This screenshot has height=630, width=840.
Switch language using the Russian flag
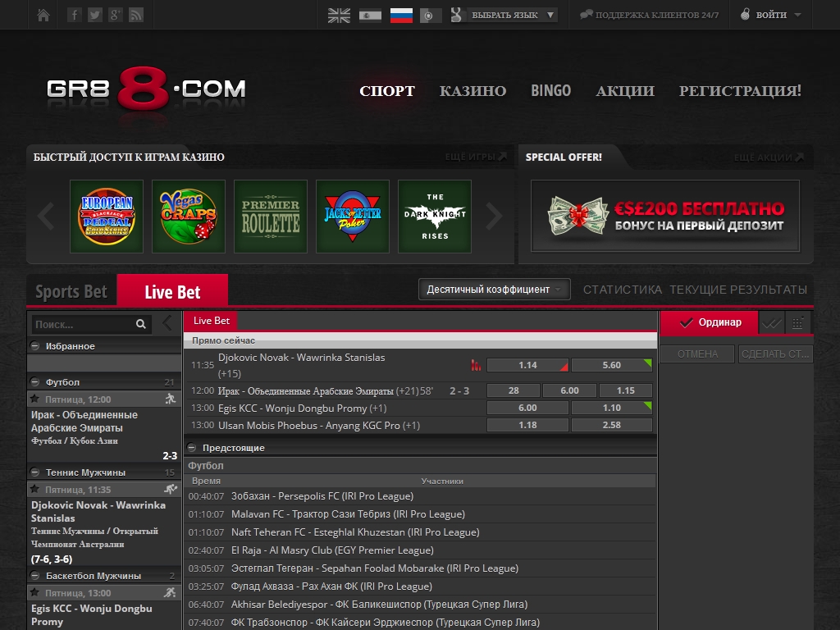pyautogui.click(x=401, y=15)
